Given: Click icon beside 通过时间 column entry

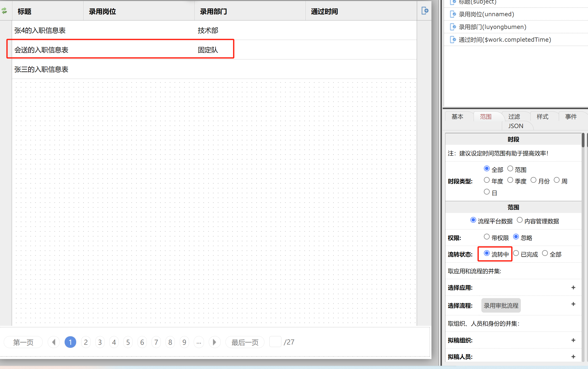Looking at the screenshot, I should [x=453, y=40].
